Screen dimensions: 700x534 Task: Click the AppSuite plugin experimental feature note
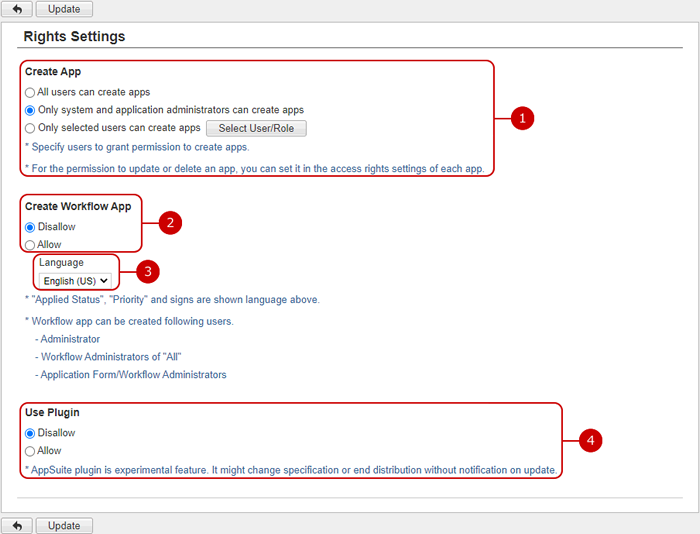[291, 470]
